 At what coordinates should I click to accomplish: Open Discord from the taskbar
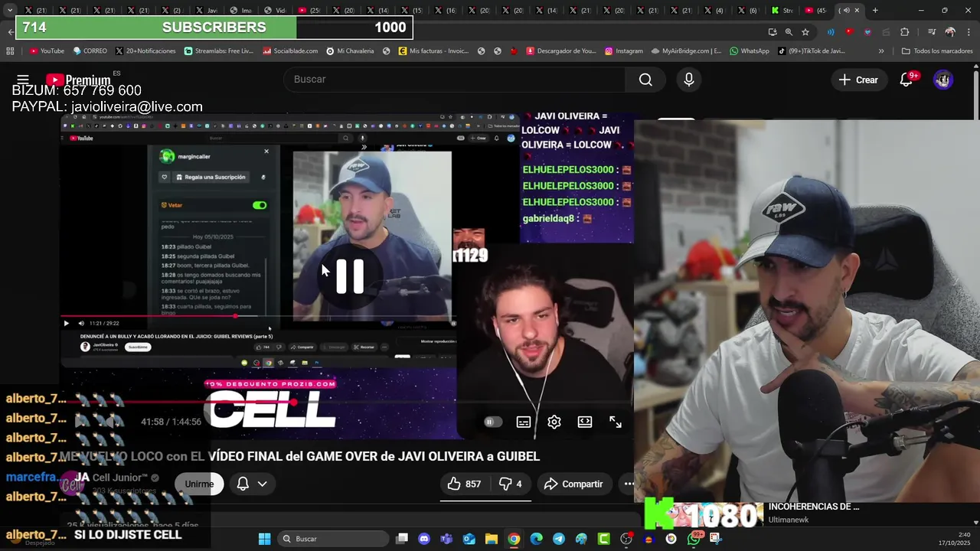[x=424, y=539]
